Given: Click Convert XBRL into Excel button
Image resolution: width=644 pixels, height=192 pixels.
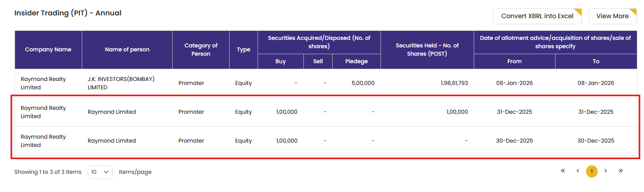Looking at the screenshot, I should pyautogui.click(x=537, y=16).
